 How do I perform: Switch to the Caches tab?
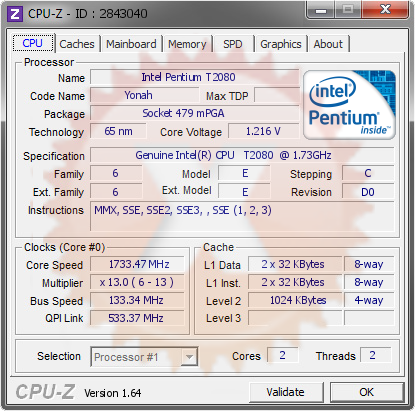point(77,44)
